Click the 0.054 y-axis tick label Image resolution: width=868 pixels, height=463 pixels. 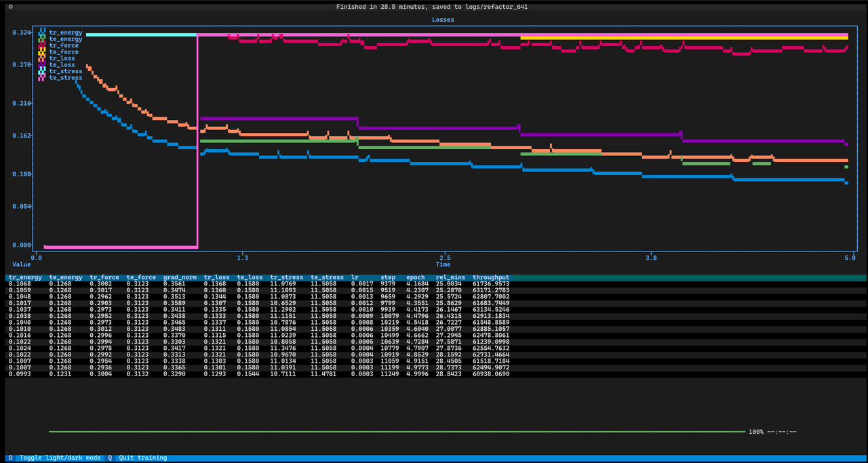[22, 206]
